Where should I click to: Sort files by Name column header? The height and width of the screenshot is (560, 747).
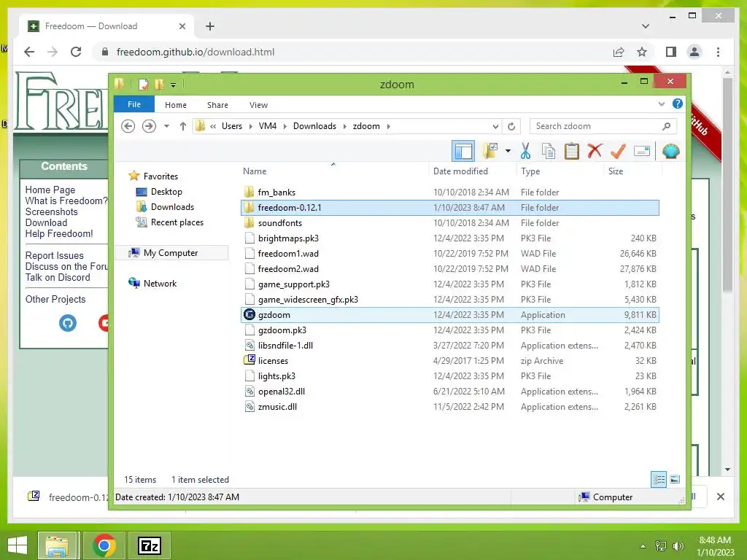(x=255, y=171)
